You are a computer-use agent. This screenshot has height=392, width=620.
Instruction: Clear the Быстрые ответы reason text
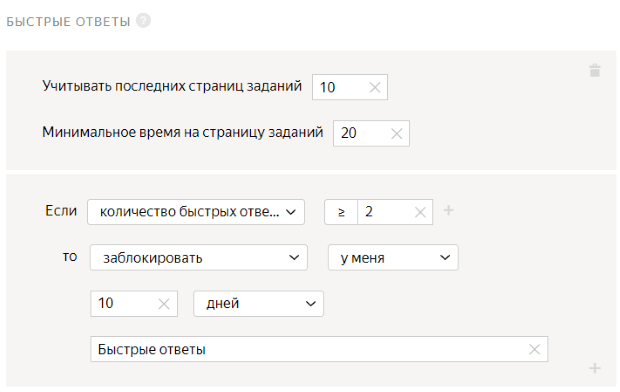(534, 349)
